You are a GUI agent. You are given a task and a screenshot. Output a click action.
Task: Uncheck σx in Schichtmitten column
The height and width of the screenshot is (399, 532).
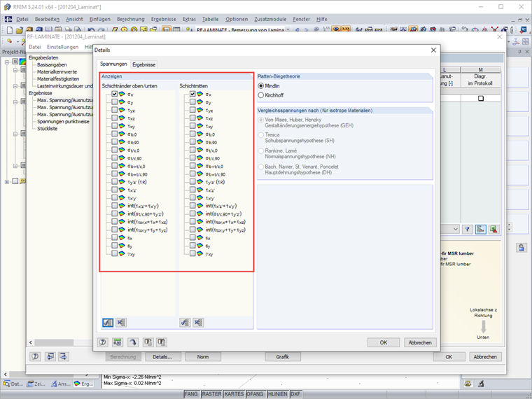[192, 94]
